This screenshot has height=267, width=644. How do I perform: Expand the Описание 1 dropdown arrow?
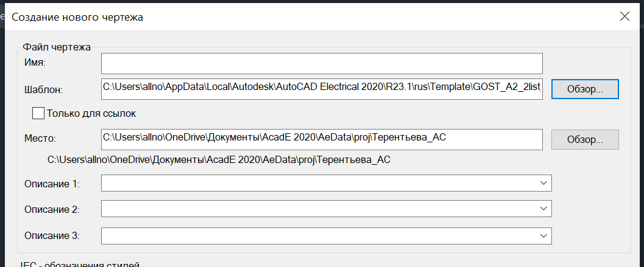543,183
